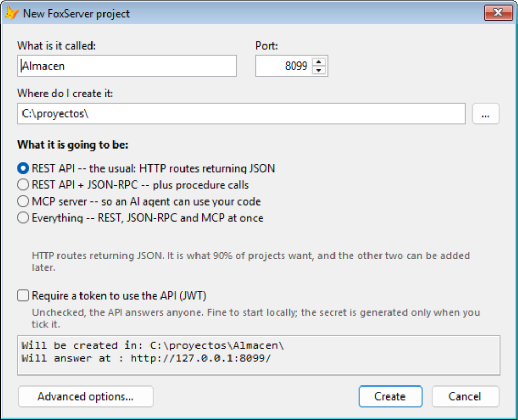The image size is (518, 420).
Task: Open Advanced options...
Action: (x=86, y=396)
